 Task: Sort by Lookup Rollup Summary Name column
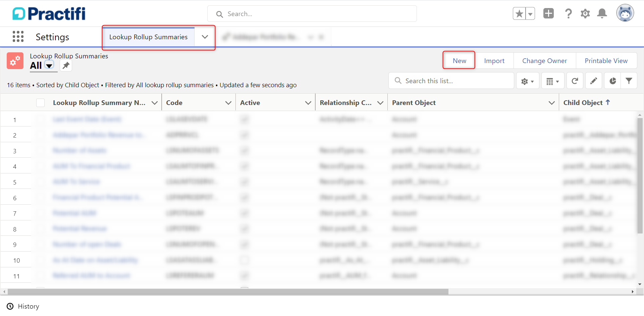99,103
